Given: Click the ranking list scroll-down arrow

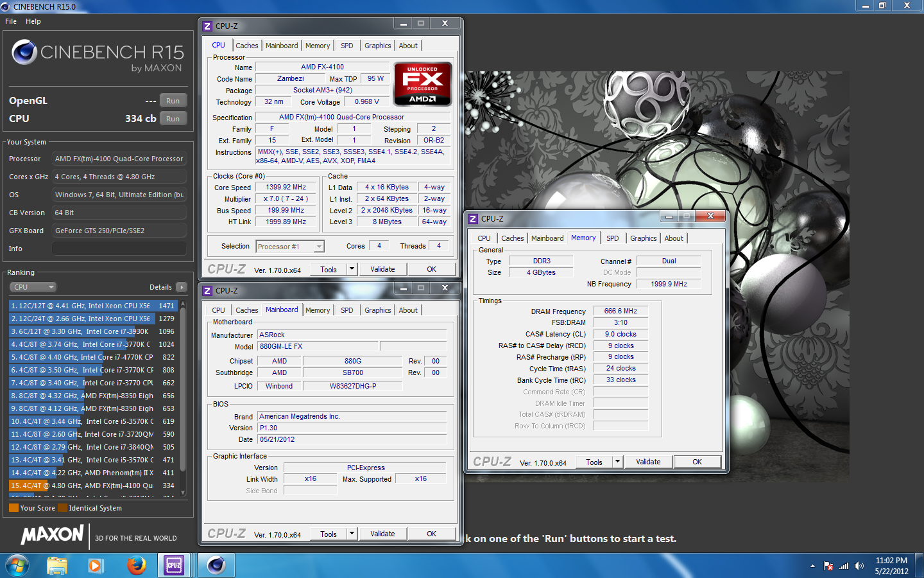Looking at the screenshot, I should click(x=183, y=493).
